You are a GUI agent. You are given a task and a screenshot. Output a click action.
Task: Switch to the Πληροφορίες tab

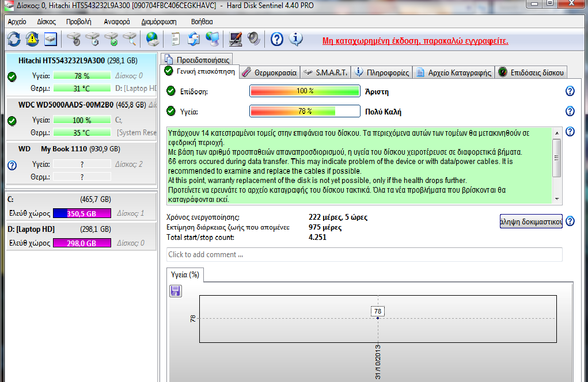[x=382, y=72]
